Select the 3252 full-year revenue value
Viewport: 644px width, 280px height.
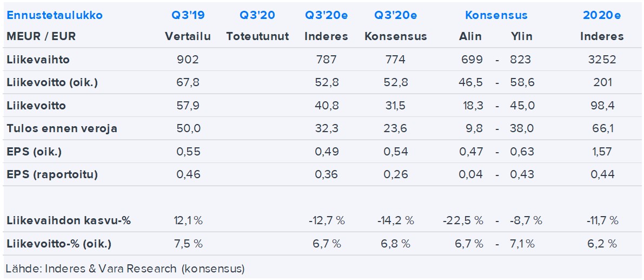[x=601, y=60]
